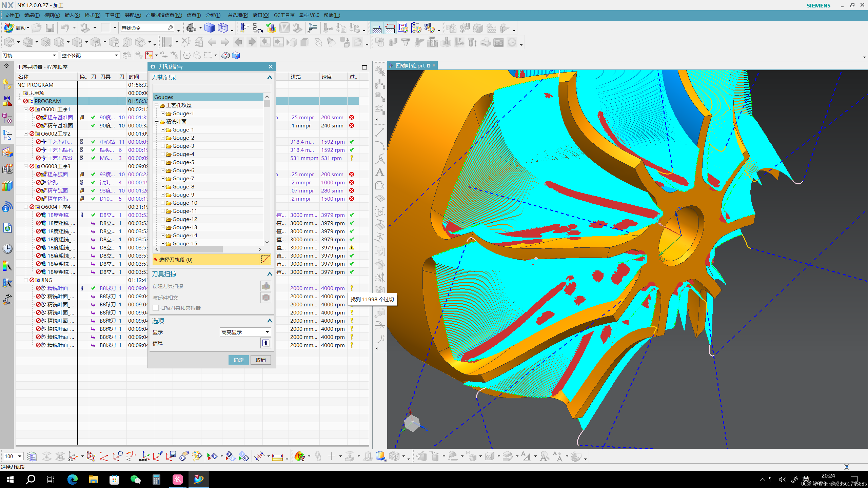Expand the Gouge-10 folder node
Screen dimensions: 868x488
163,203
